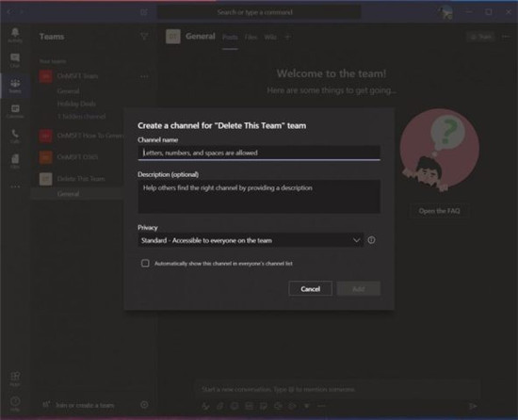Expand the 1 hidden channel item
This screenshot has width=518, height=420.
point(82,116)
